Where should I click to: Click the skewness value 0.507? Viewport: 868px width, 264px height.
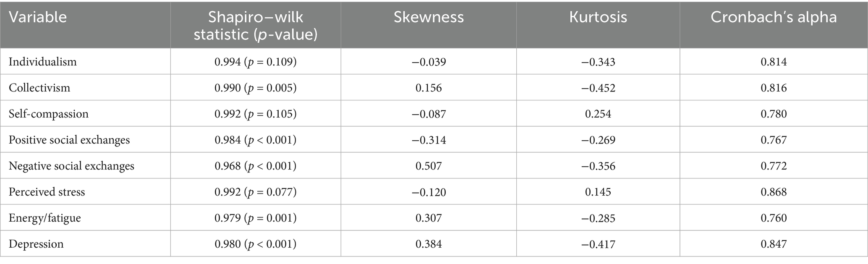(429, 166)
